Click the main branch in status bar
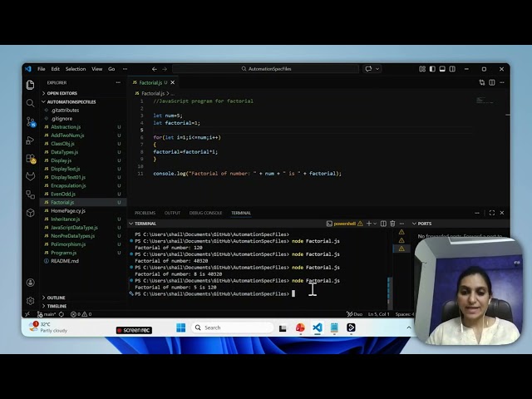532x399 pixels. coord(47,314)
